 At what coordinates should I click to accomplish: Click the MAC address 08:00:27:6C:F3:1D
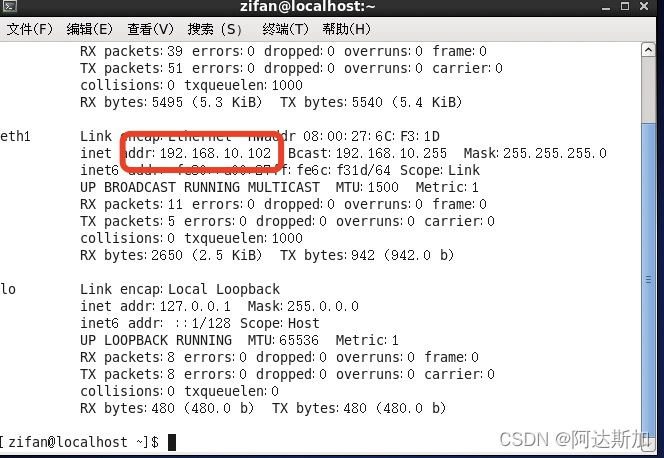tap(371, 136)
